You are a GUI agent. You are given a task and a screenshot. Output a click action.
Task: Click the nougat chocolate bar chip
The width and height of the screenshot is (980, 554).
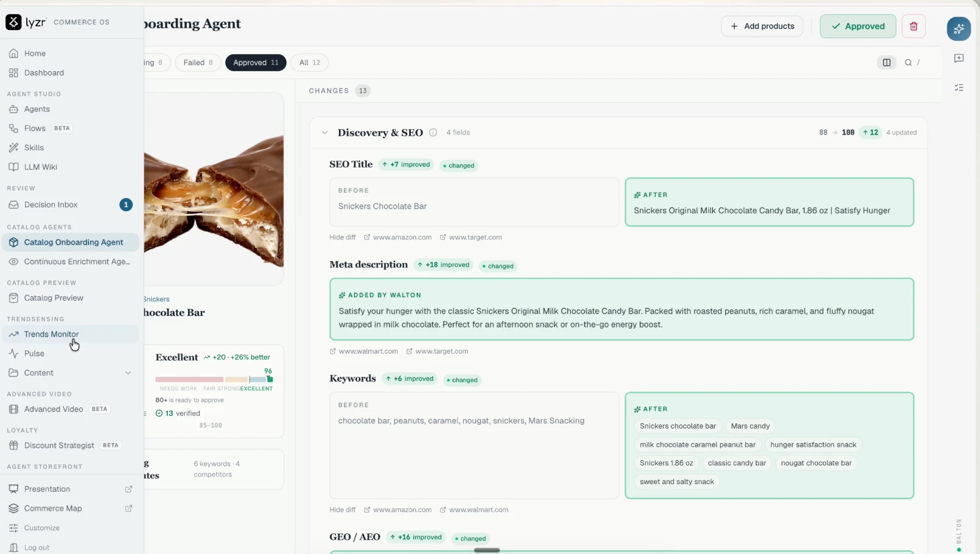pos(816,463)
